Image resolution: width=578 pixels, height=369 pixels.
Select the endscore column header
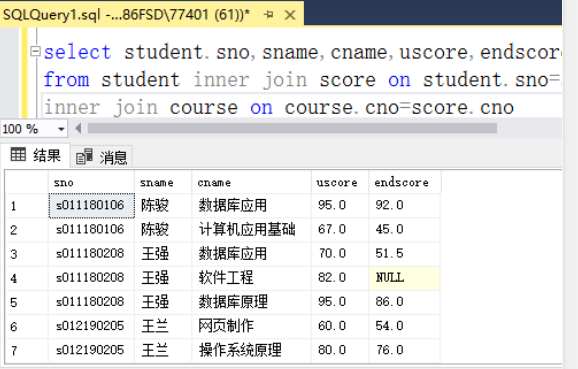[405, 182]
